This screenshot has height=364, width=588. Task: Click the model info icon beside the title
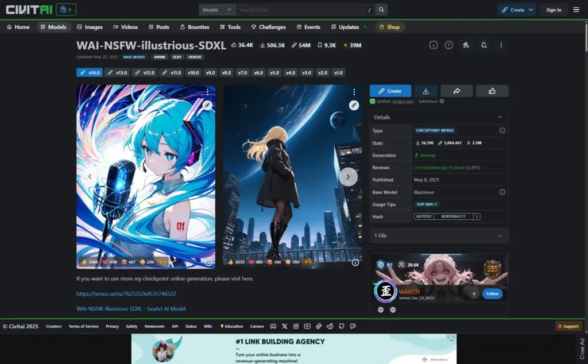click(433, 45)
